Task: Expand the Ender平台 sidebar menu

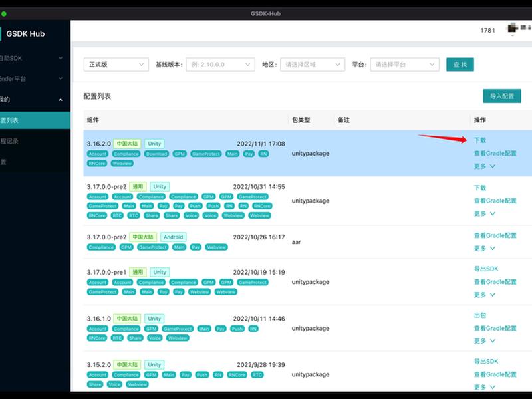Action: (x=35, y=78)
